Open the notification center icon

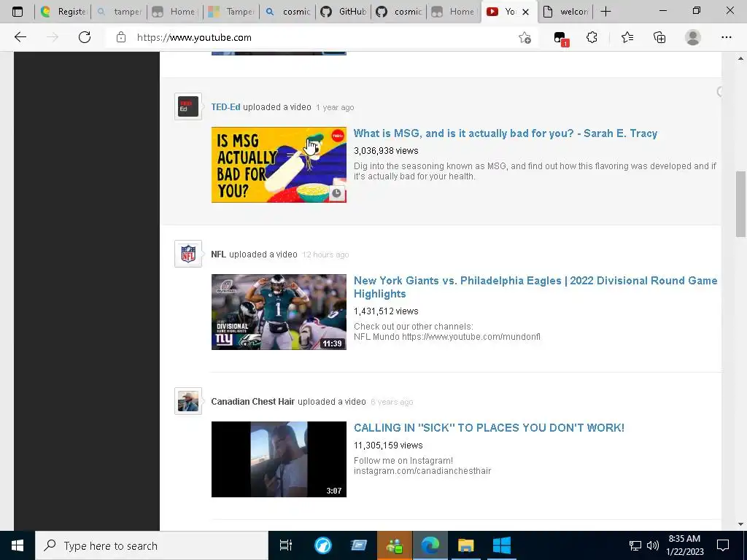723,545
